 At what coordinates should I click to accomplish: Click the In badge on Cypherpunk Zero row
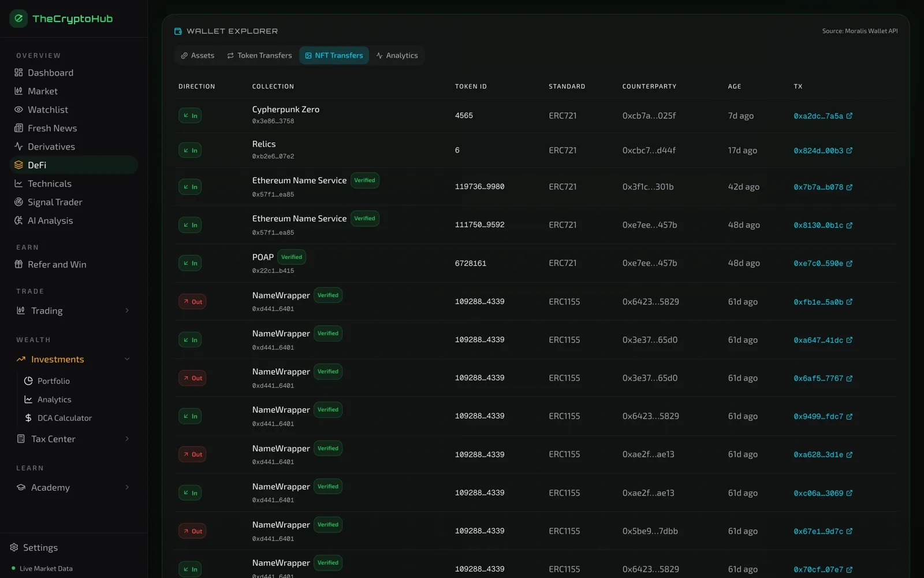[x=190, y=116]
